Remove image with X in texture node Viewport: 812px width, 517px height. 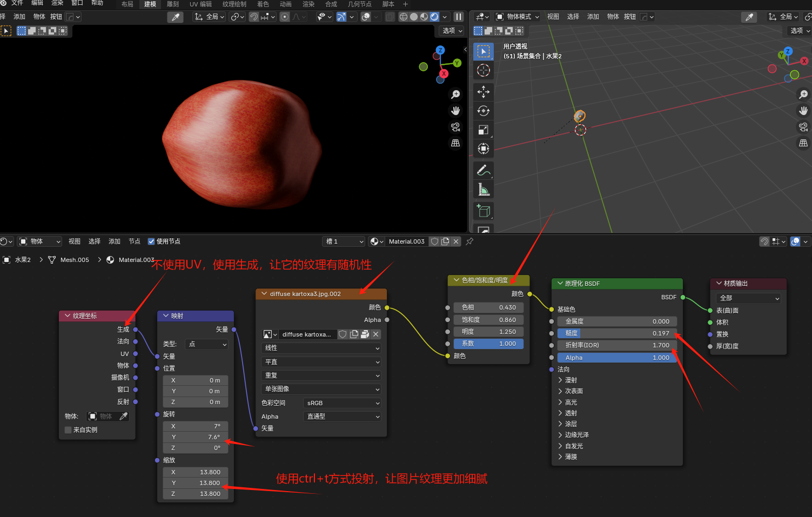376,334
